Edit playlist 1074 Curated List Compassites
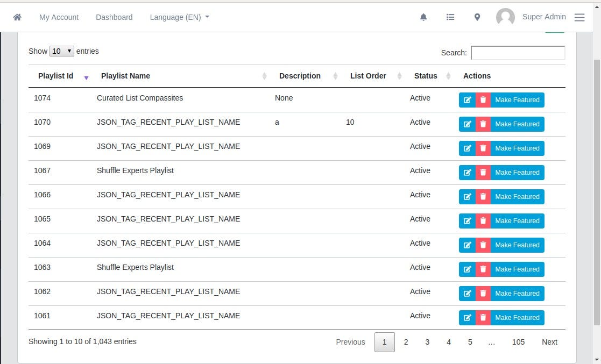The image size is (601, 364). (x=468, y=99)
